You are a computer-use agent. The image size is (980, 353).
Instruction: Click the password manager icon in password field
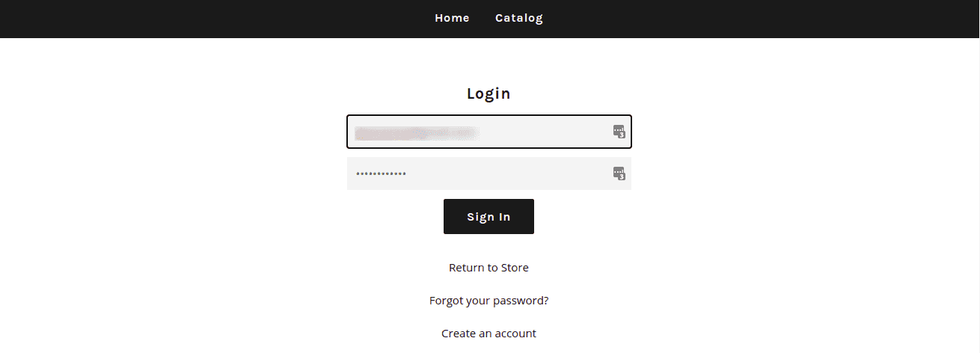(619, 174)
